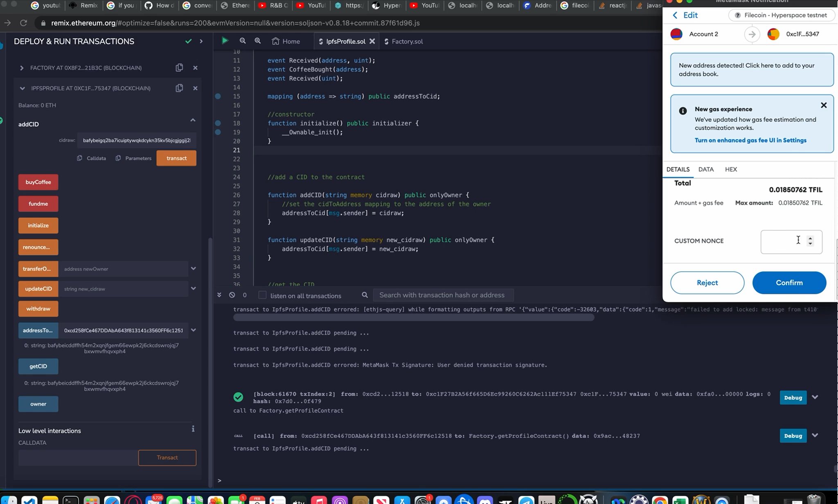Click the address newOwner input
838x504 pixels.
click(123, 269)
